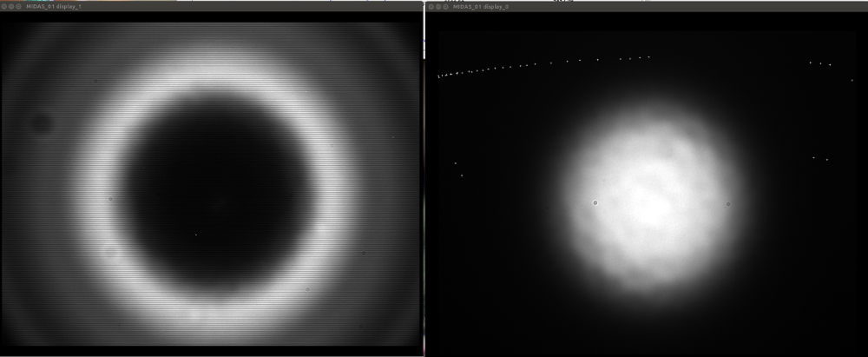The height and width of the screenshot is (357, 868).
Task: Maximize the MIDAS_01 display_0 window
Action: click(446, 6)
